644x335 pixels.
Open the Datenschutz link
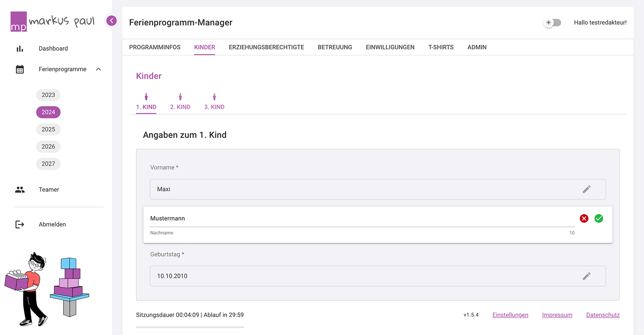pos(603,315)
